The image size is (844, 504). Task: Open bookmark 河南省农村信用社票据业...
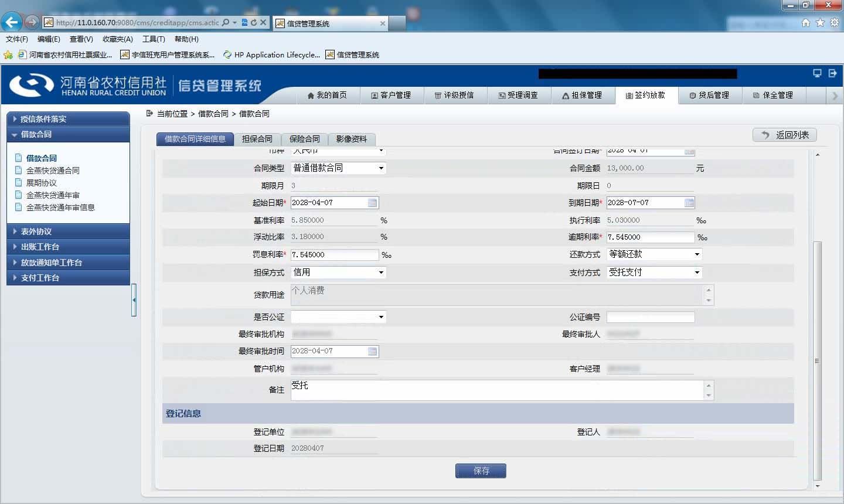[x=65, y=55]
